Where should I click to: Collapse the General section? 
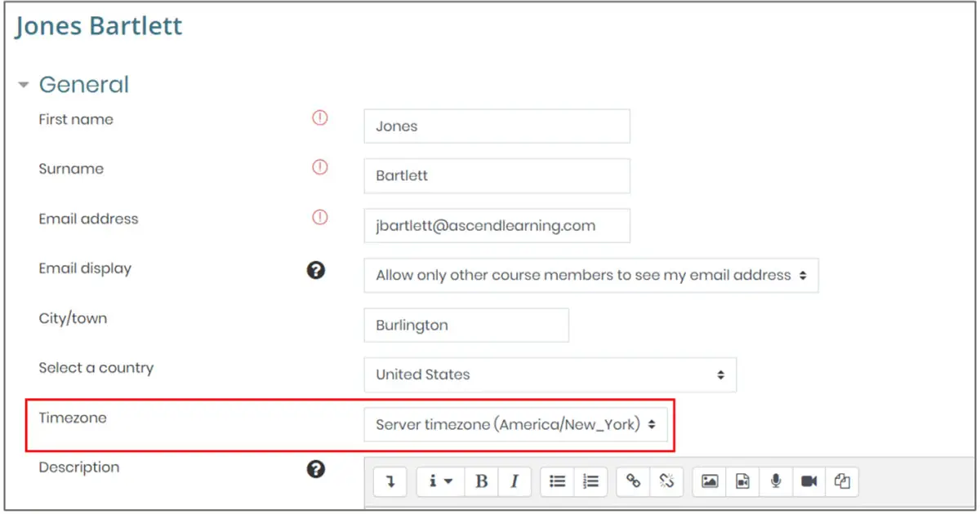[x=24, y=84]
